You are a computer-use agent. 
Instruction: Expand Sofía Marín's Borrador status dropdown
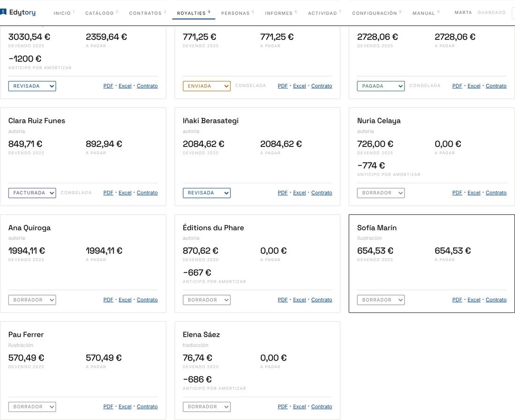[381, 300]
